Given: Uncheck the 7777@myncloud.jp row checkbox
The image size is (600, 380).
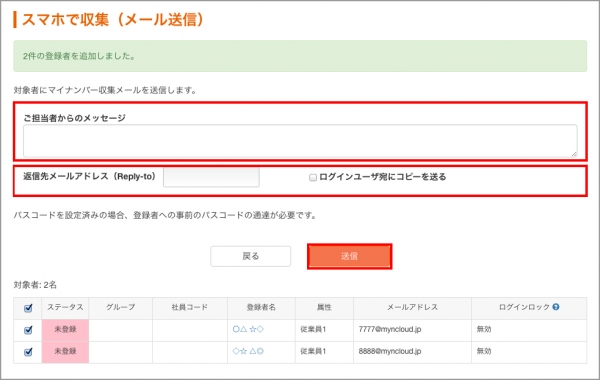Looking at the screenshot, I should [x=28, y=330].
